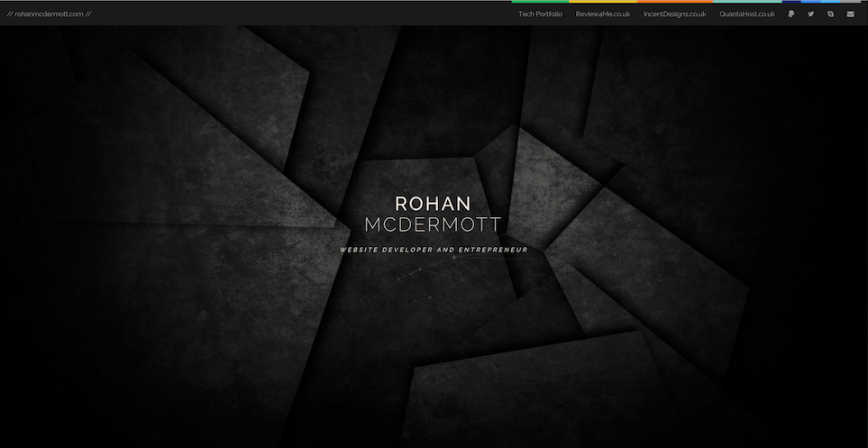Visit the Review4Me.co.uk nav link
Image resolution: width=868 pixels, height=448 pixels.
tap(603, 14)
